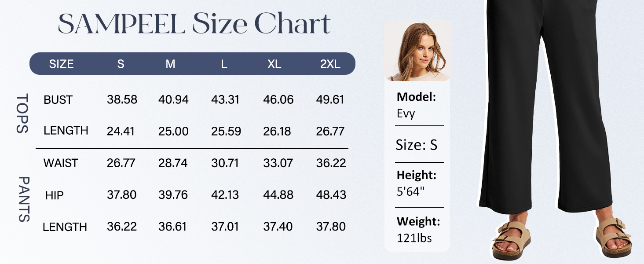This screenshot has height=264, width=644.
Task: Click the model Height label
Action: tap(416, 175)
